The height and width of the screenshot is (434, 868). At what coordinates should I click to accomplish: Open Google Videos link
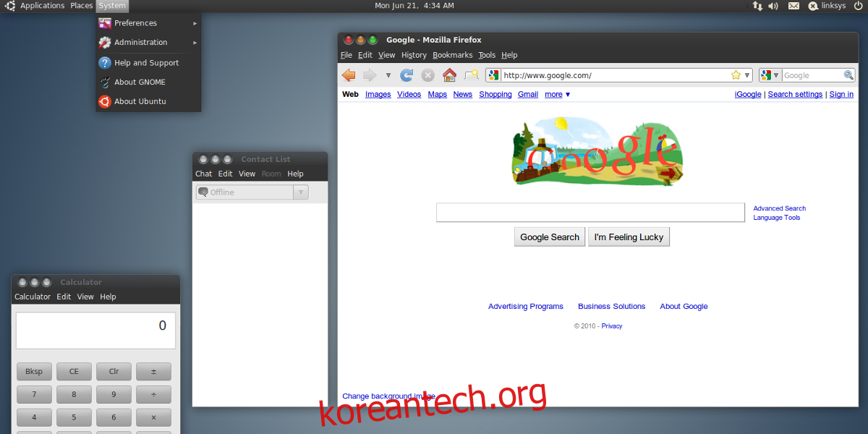pyautogui.click(x=409, y=95)
